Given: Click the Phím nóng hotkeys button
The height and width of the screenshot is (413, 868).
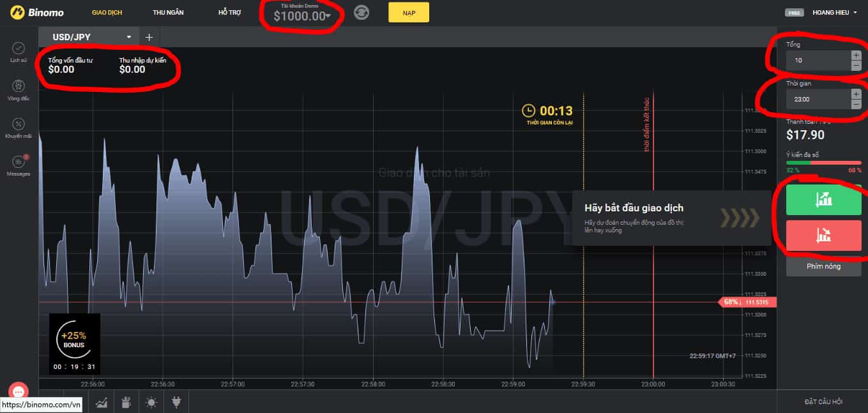Looking at the screenshot, I should point(823,266).
